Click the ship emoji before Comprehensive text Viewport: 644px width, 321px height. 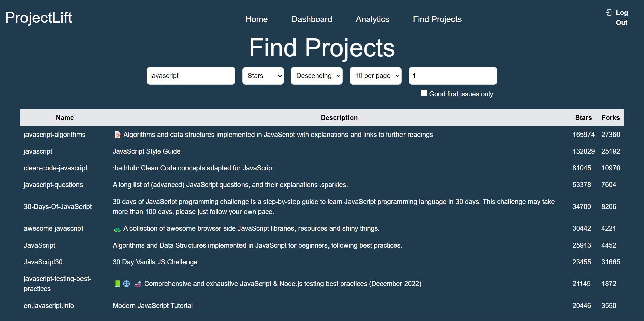pyautogui.click(x=138, y=284)
